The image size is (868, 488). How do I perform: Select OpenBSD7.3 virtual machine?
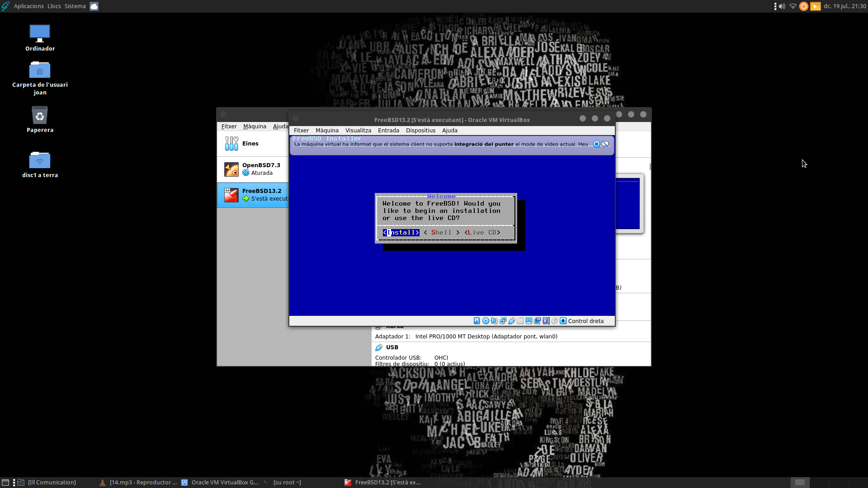[253, 169]
